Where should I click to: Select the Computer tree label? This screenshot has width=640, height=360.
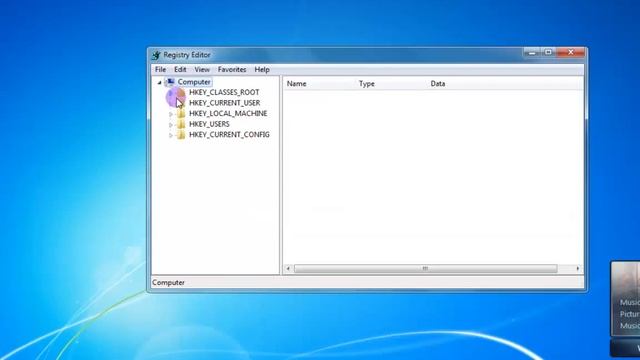coord(194,82)
